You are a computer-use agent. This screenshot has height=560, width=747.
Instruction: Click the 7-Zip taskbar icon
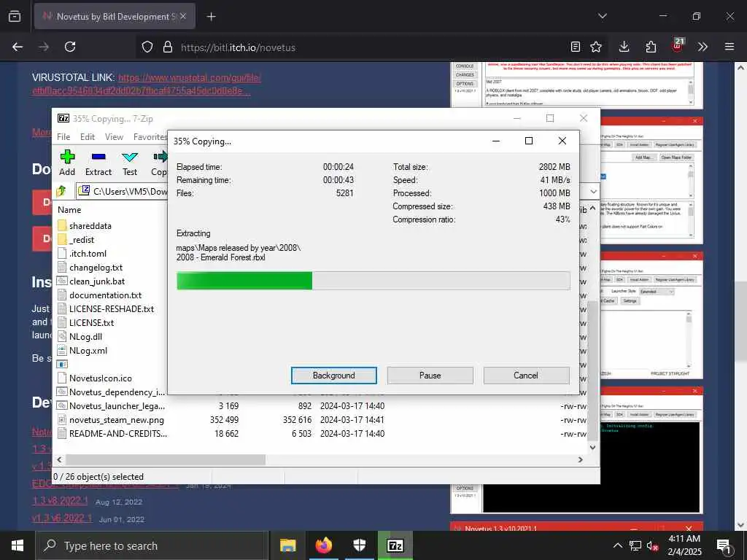[395, 545]
